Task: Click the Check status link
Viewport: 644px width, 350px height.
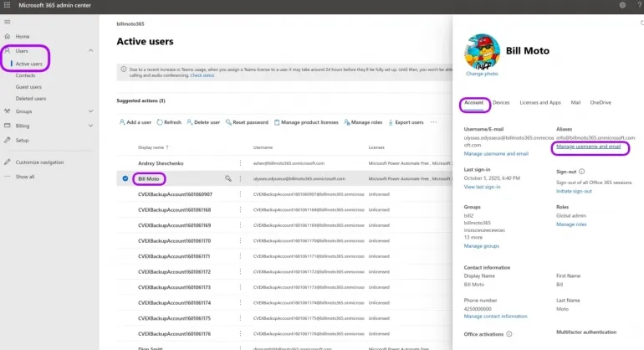Action: coord(202,75)
